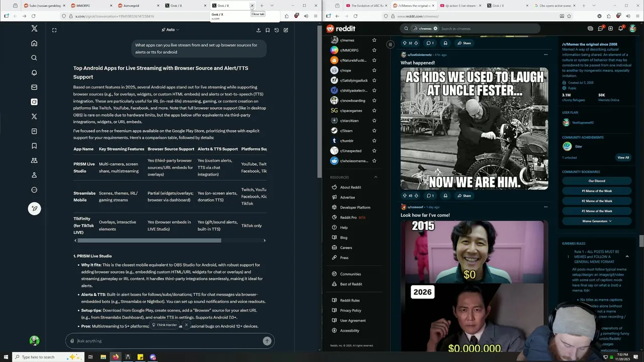Favorite r/MMORPG with its star
This screenshot has height=362, width=644.
[x=374, y=50]
